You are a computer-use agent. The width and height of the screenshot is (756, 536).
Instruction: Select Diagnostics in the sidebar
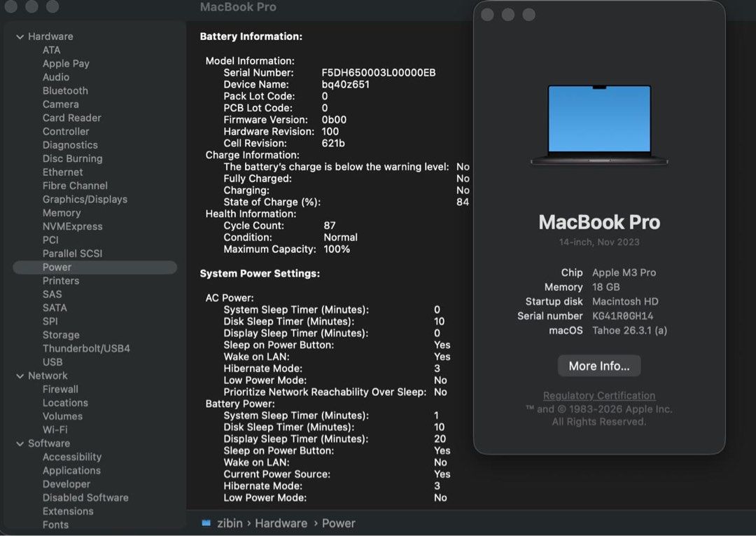click(x=70, y=145)
